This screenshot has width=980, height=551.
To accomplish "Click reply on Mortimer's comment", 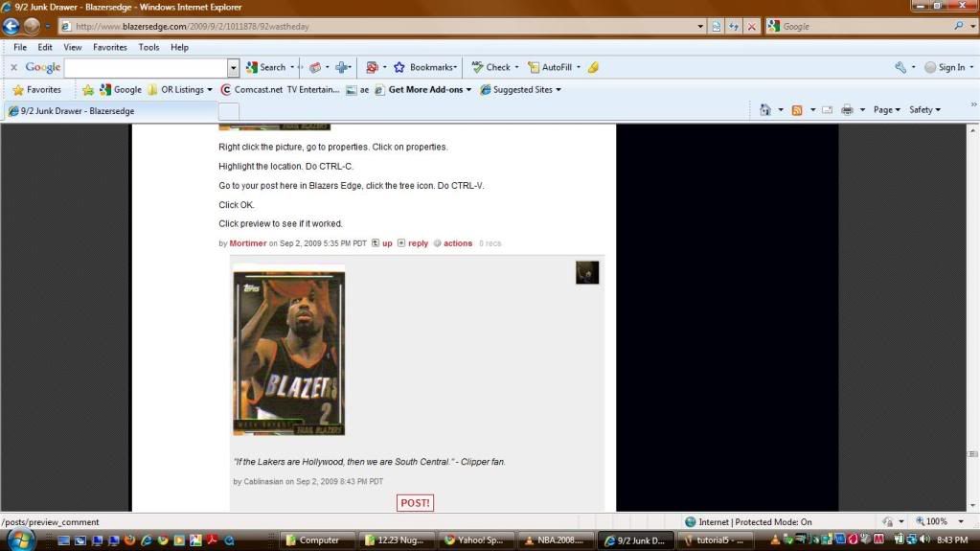I will pyautogui.click(x=418, y=243).
